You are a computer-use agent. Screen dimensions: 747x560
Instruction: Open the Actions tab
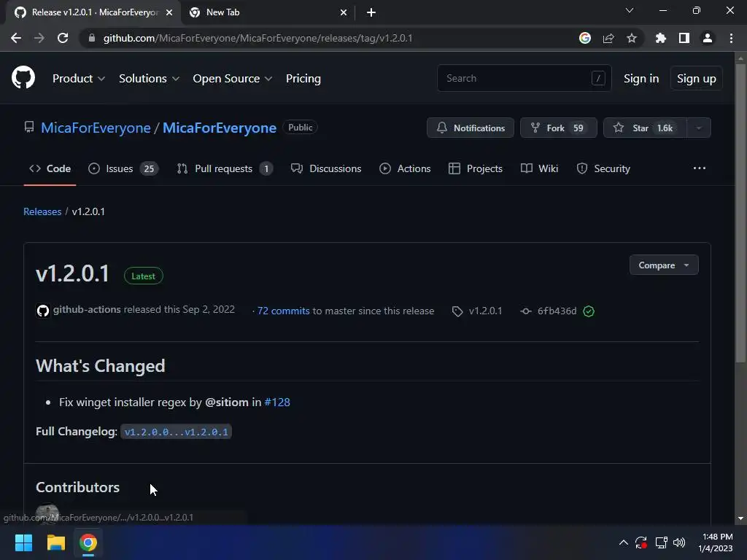(405, 168)
